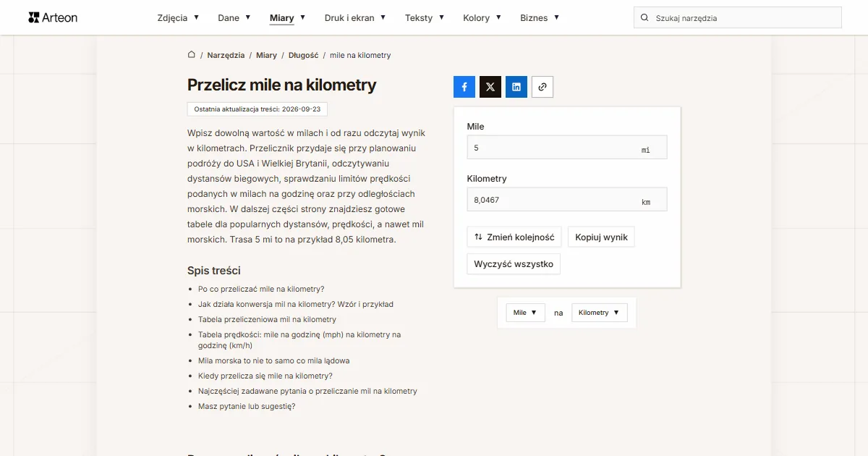Open the Teksty menu

(x=425, y=18)
